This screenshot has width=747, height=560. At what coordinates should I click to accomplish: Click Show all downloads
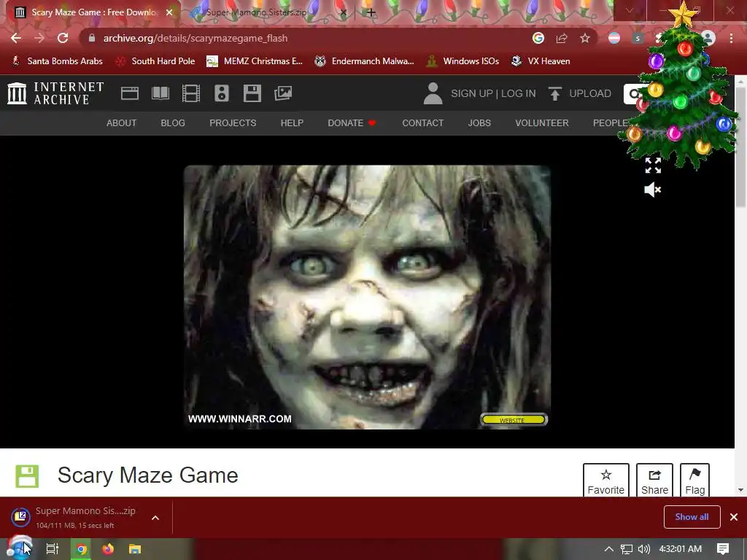[x=692, y=517]
